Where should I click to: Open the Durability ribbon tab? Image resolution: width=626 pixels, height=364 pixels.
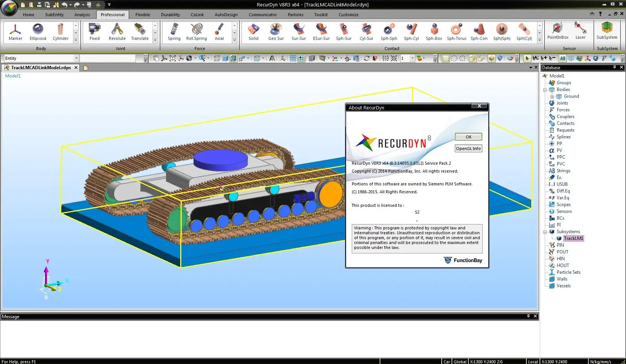pos(170,15)
